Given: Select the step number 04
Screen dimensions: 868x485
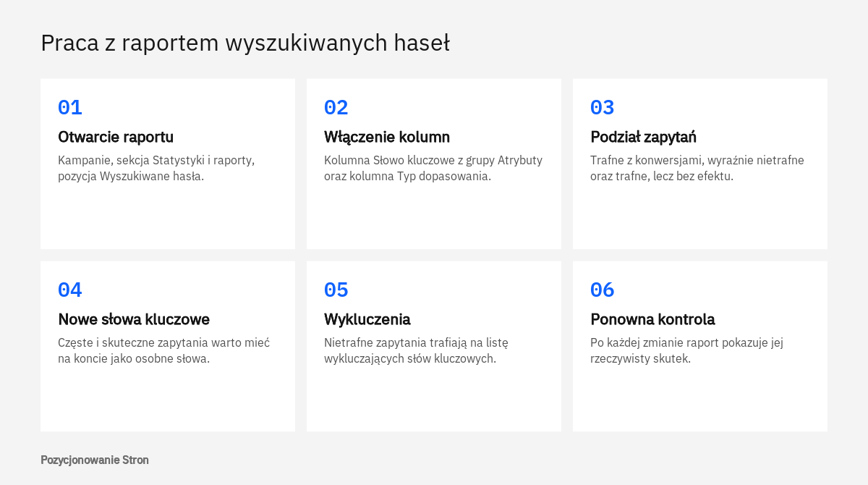Looking at the screenshot, I should coord(70,290).
